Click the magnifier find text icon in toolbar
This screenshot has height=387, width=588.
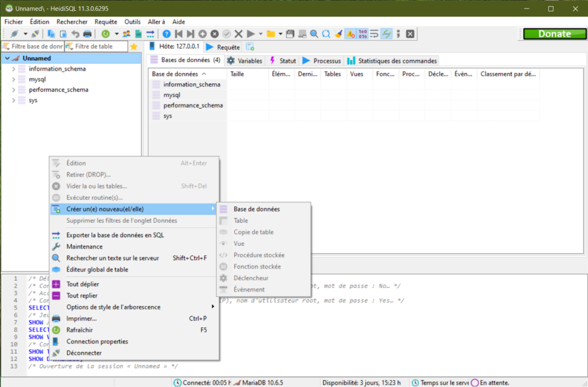314,34
